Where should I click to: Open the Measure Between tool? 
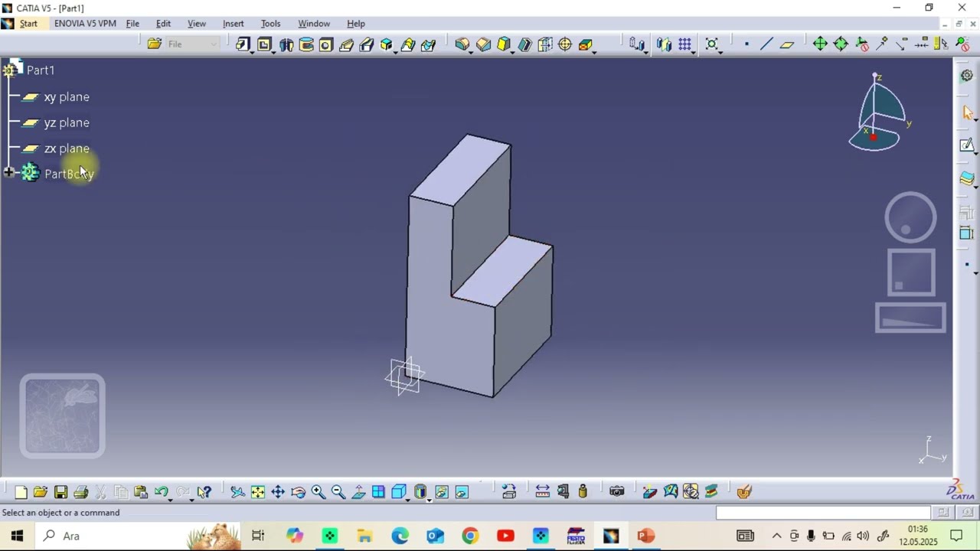[x=542, y=492]
